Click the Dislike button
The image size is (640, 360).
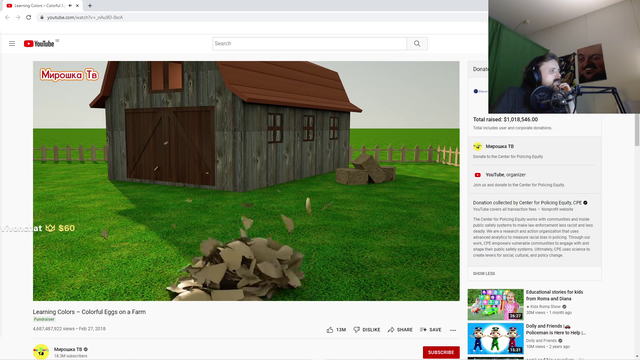pyautogui.click(x=367, y=330)
